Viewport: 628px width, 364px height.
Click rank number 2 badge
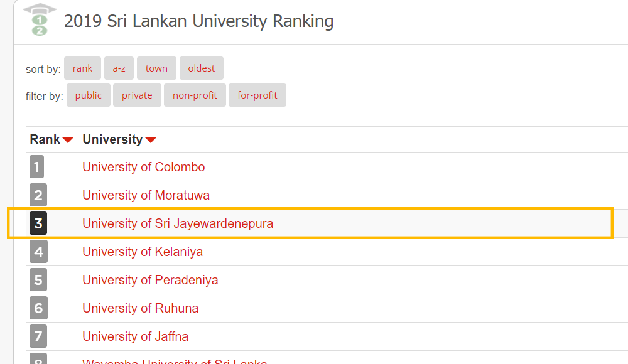[38, 195]
